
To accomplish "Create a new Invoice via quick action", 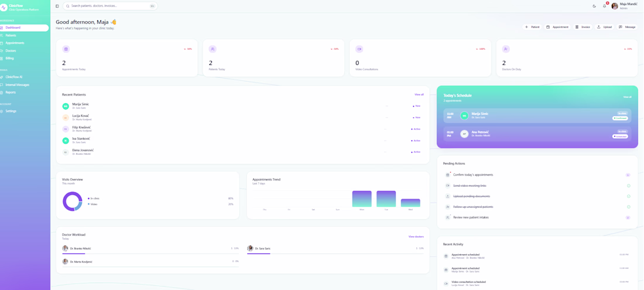I will tap(583, 27).
